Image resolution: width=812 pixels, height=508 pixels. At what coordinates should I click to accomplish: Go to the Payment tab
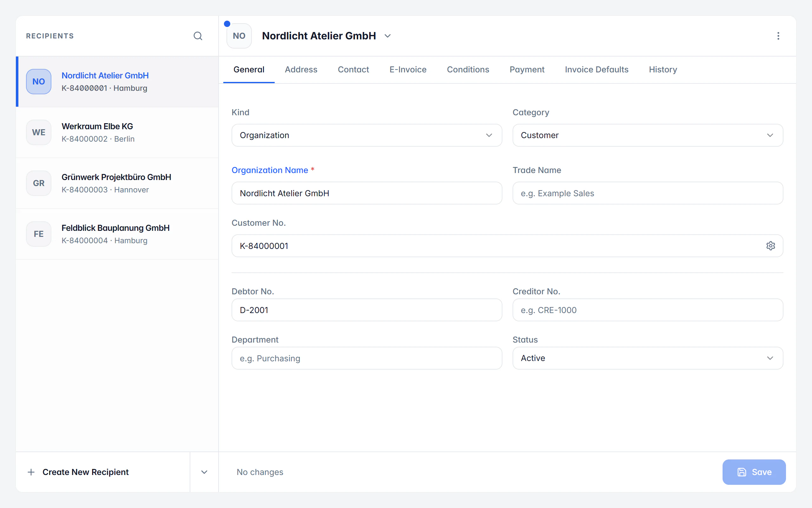point(527,70)
